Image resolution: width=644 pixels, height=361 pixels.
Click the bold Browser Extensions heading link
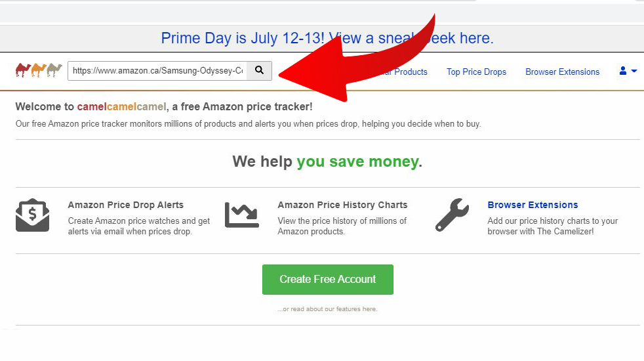click(533, 205)
